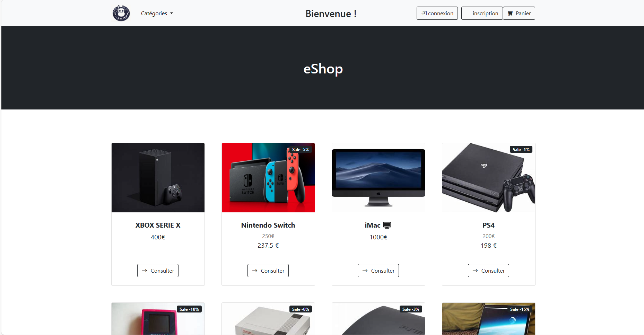Click the Xbox Series X product image
This screenshot has width=644, height=335.
pos(158,178)
